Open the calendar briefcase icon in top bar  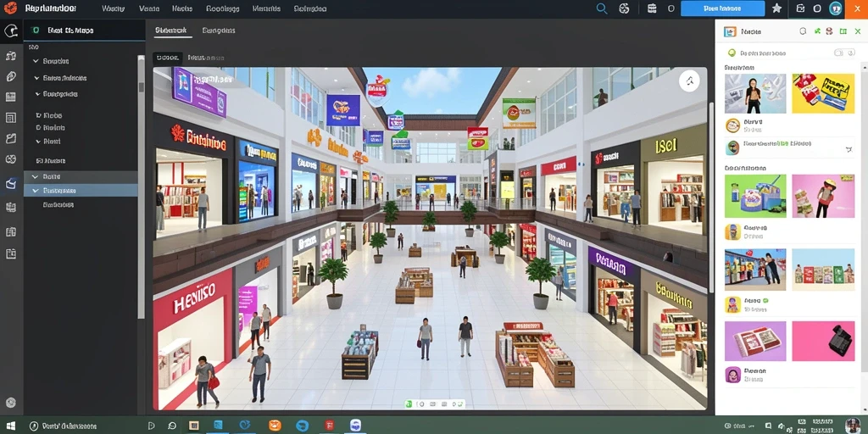[652, 8]
